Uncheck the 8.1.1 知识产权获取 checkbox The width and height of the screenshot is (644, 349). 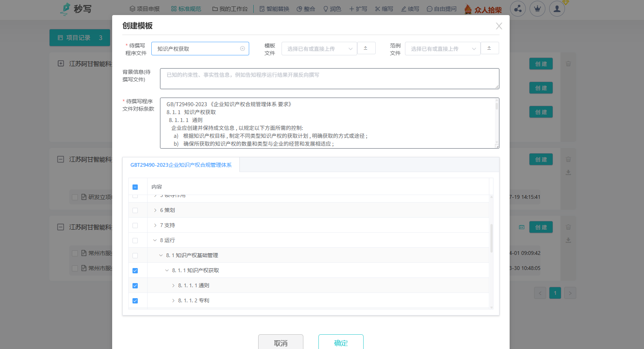pos(135,270)
